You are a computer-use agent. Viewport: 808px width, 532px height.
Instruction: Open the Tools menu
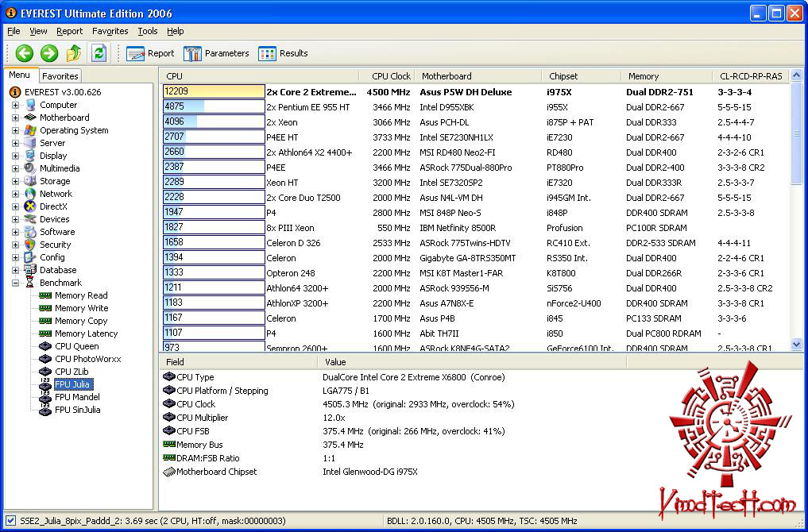coord(147,32)
